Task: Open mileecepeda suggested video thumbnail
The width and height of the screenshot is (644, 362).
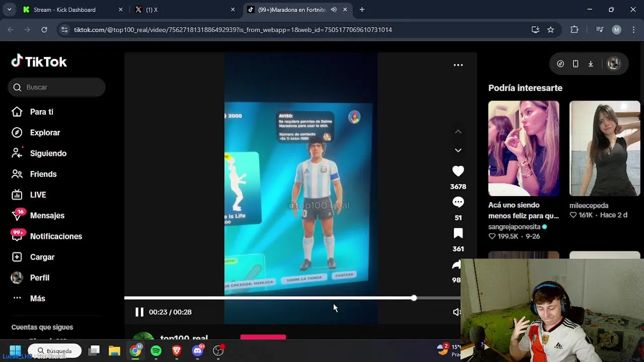Action: pos(605,148)
